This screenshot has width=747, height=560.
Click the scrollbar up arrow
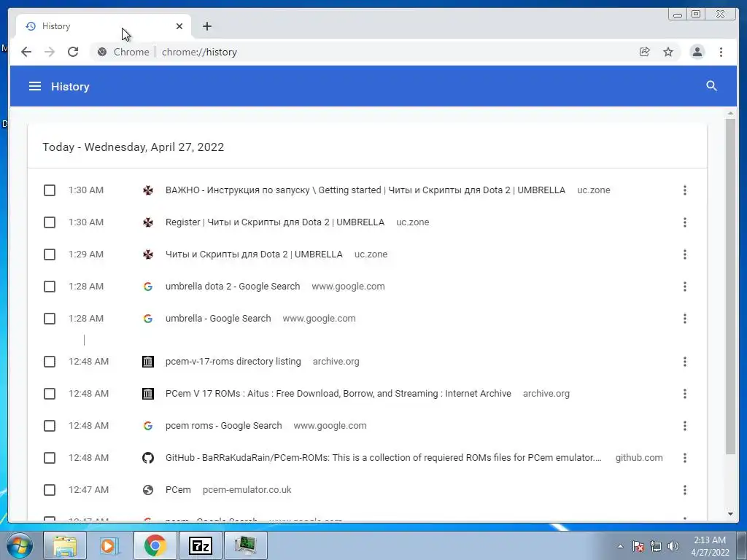(730, 113)
